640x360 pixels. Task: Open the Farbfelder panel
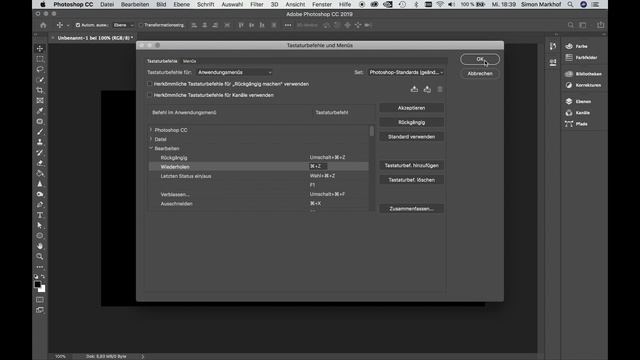582,58
